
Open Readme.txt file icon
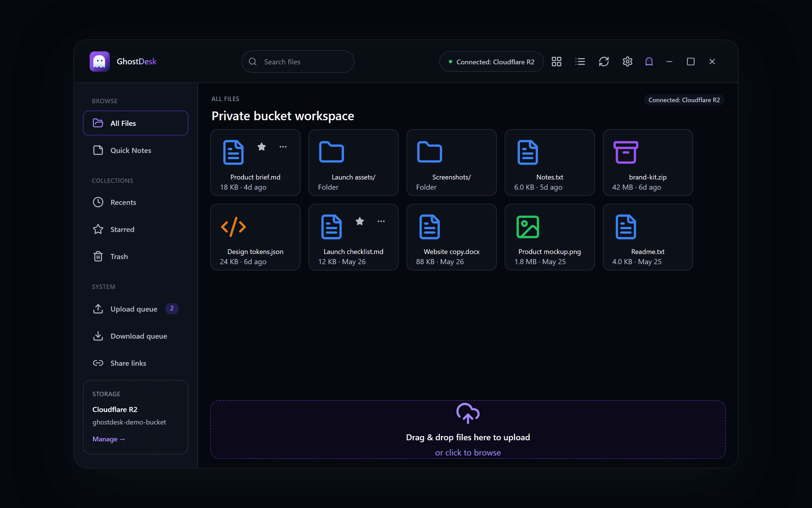[626, 227]
